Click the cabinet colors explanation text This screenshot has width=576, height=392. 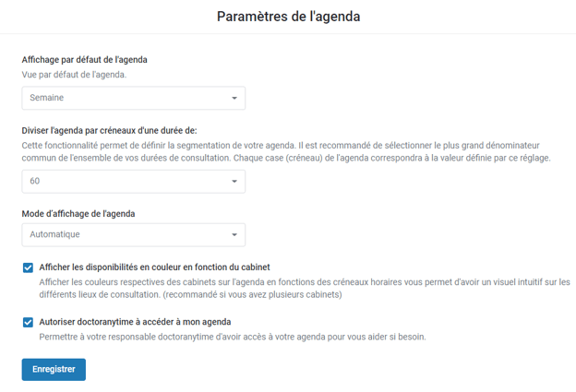[305, 289]
